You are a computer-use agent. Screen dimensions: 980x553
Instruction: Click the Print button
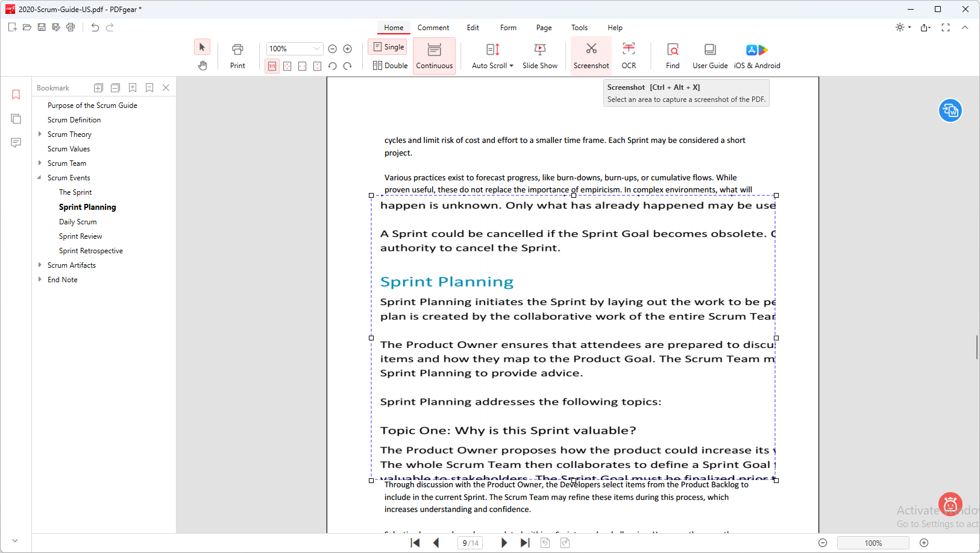coord(237,55)
